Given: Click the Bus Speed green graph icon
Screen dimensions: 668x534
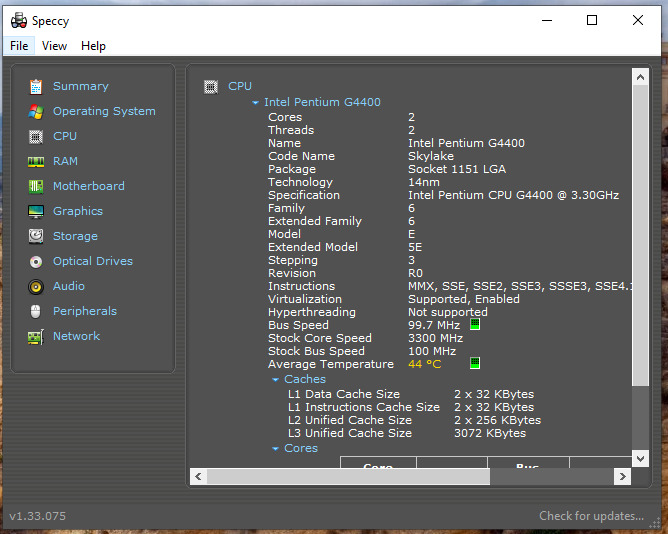Looking at the screenshot, I should pos(475,324).
